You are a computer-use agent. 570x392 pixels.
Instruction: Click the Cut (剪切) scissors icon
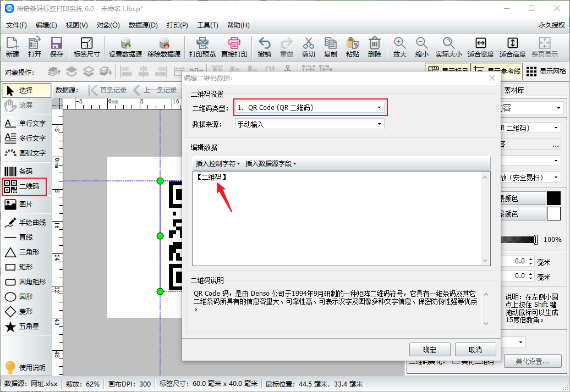[x=308, y=47]
